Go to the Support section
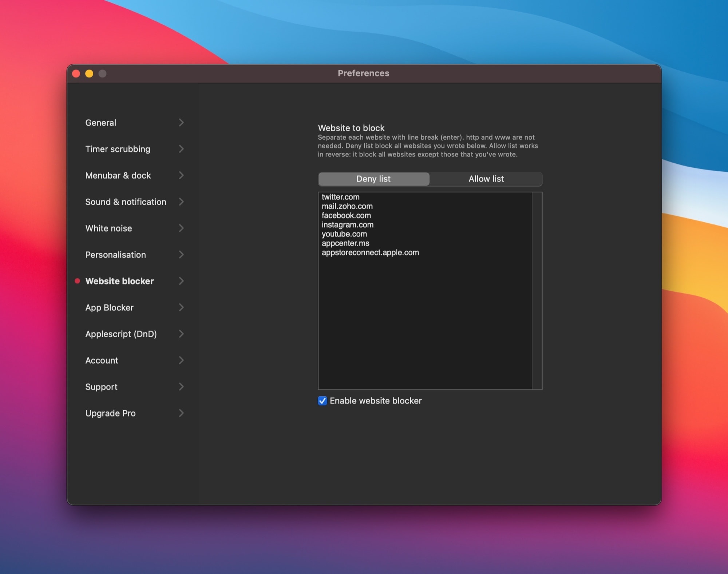The height and width of the screenshot is (574, 728). pos(101,387)
